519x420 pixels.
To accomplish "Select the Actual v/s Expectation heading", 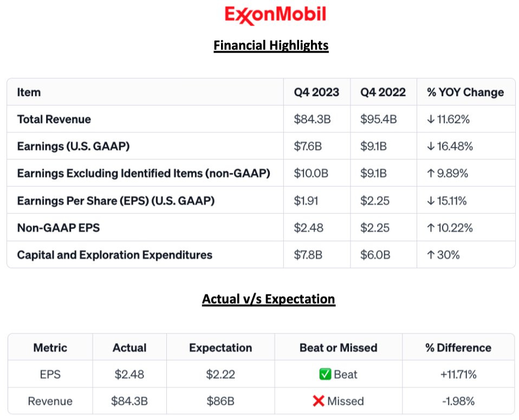I will click(268, 299).
